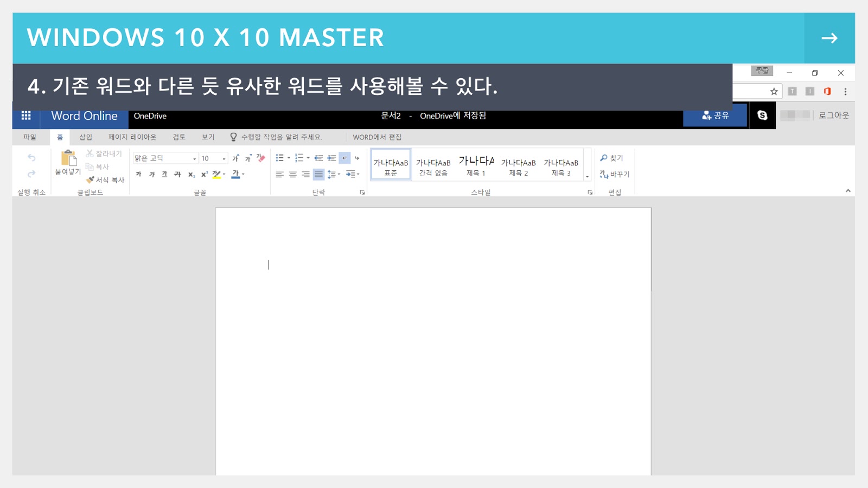Toggle bold formatting

[x=138, y=175]
